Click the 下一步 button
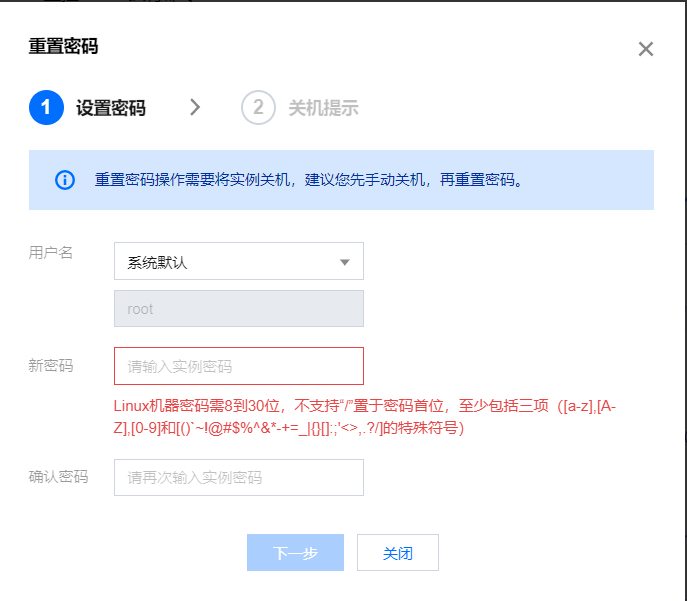Image resolution: width=687 pixels, height=601 pixels. point(295,553)
